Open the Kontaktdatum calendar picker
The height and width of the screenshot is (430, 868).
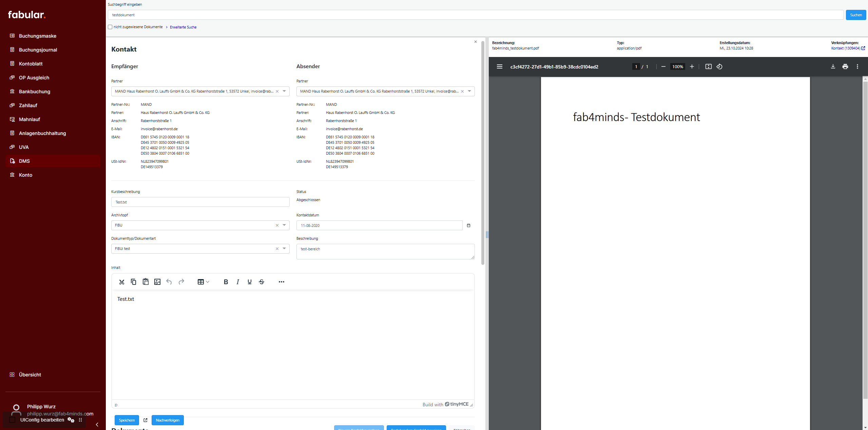click(x=468, y=226)
